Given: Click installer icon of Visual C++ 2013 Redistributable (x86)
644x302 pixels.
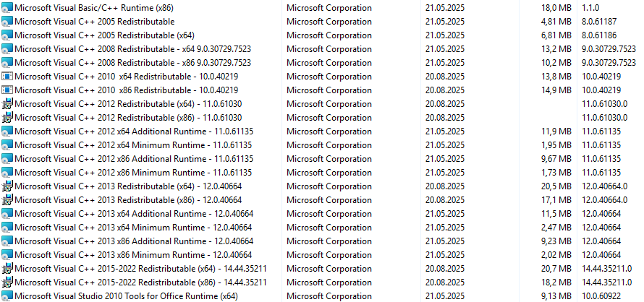Looking at the screenshot, I should [x=7, y=200].
